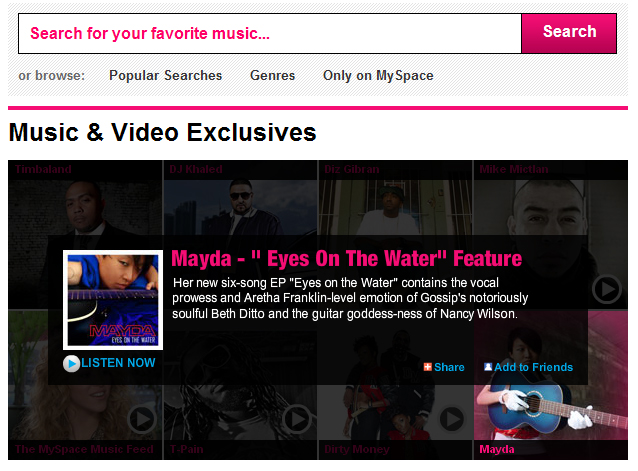Screen dimensions: 638x471
Task: Click the Listen Now play icon
Action: click(x=71, y=364)
